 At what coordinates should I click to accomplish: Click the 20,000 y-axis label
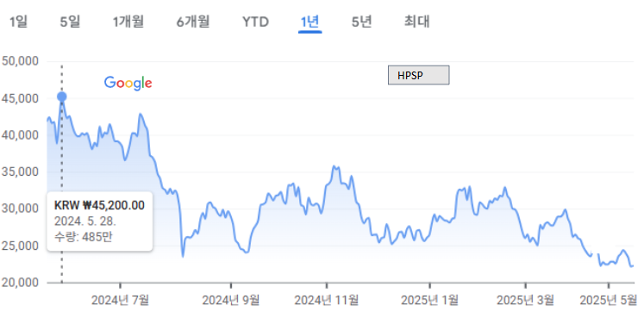pos(20,283)
